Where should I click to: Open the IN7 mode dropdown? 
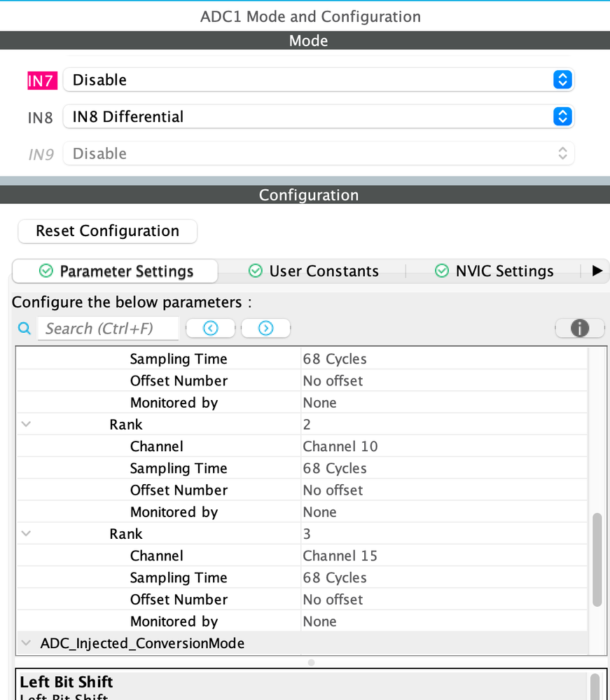[562, 80]
